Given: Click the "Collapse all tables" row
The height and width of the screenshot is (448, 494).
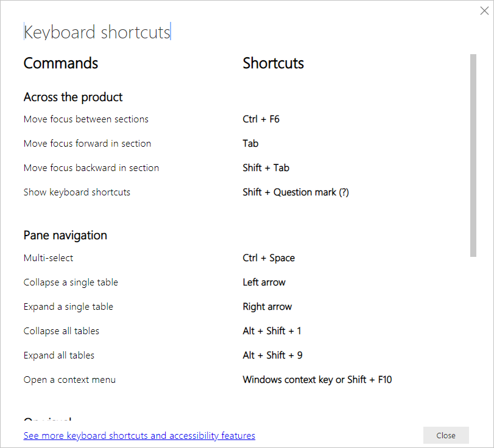Looking at the screenshot, I should point(61,331).
